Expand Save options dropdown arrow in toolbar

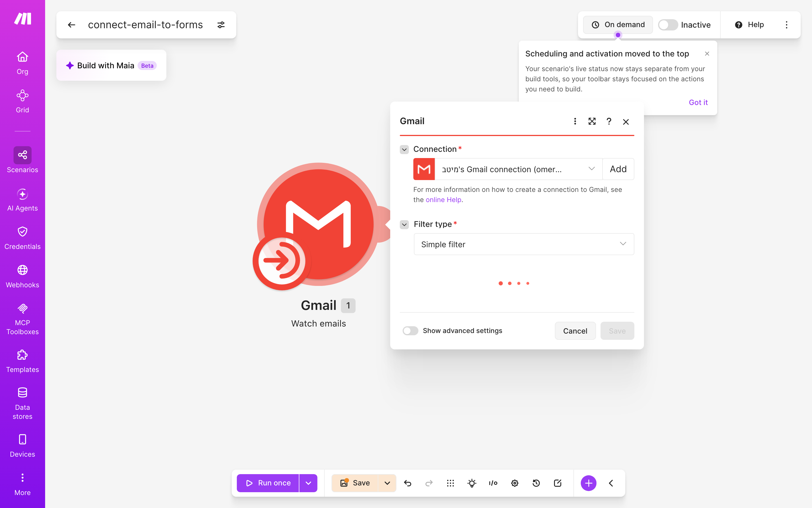pyautogui.click(x=387, y=483)
